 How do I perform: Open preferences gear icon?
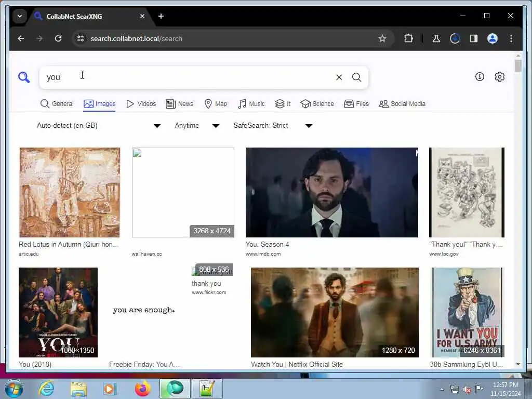(x=499, y=77)
